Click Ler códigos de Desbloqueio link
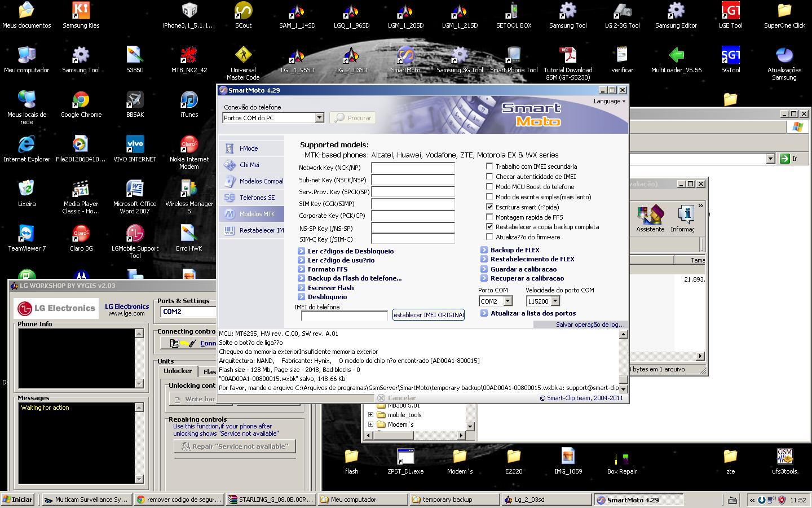This screenshot has width=812, height=508. pyautogui.click(x=351, y=251)
